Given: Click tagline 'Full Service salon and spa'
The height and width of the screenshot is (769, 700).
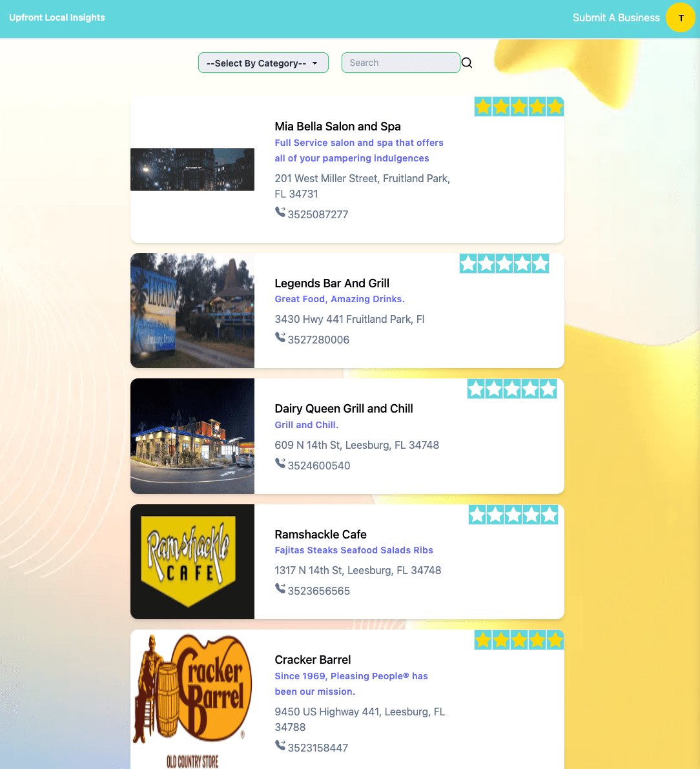Looking at the screenshot, I should 359,150.
